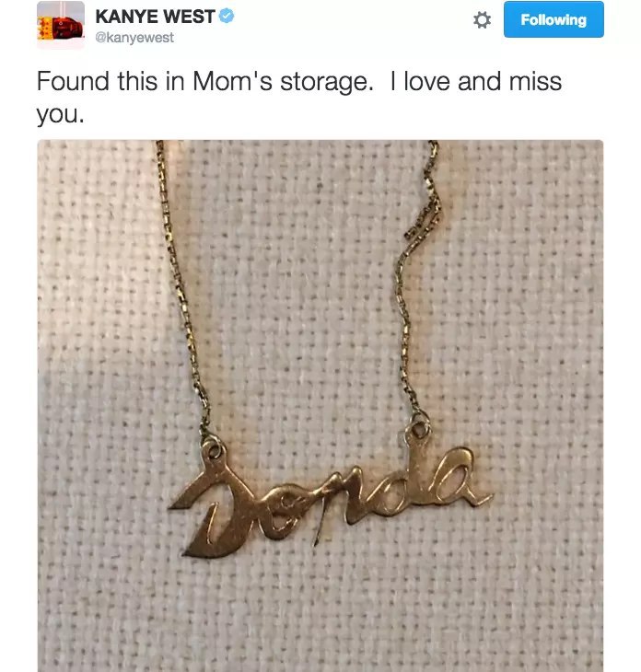Screen dimensions: 641x672
Task: Open the gear settings menu beside Following
Action: coord(482,19)
